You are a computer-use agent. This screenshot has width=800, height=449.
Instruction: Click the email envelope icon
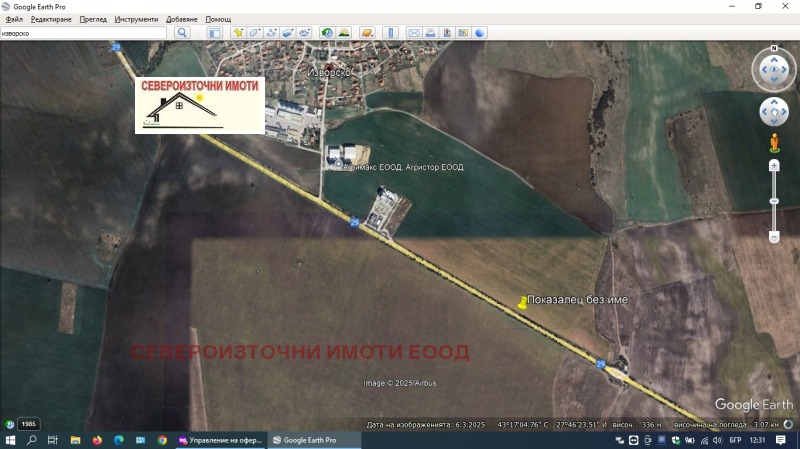point(413,33)
